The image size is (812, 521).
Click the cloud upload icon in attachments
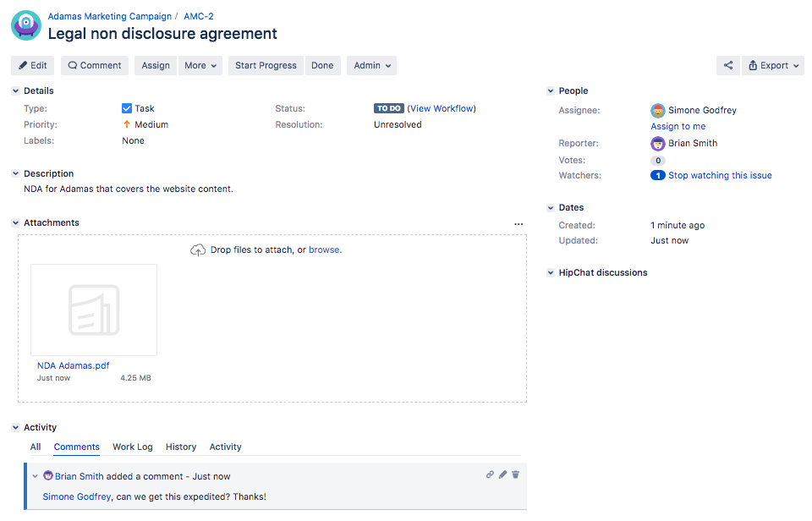click(x=198, y=250)
